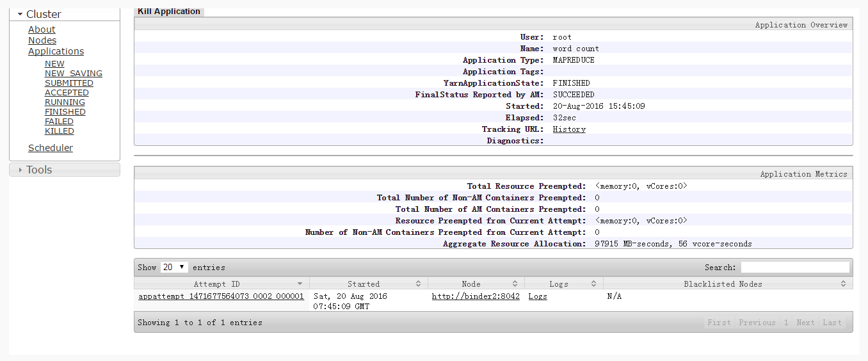Sort by Blacklisted Nodes column
Image resolution: width=868 pixels, height=361 pixels.
coord(728,284)
